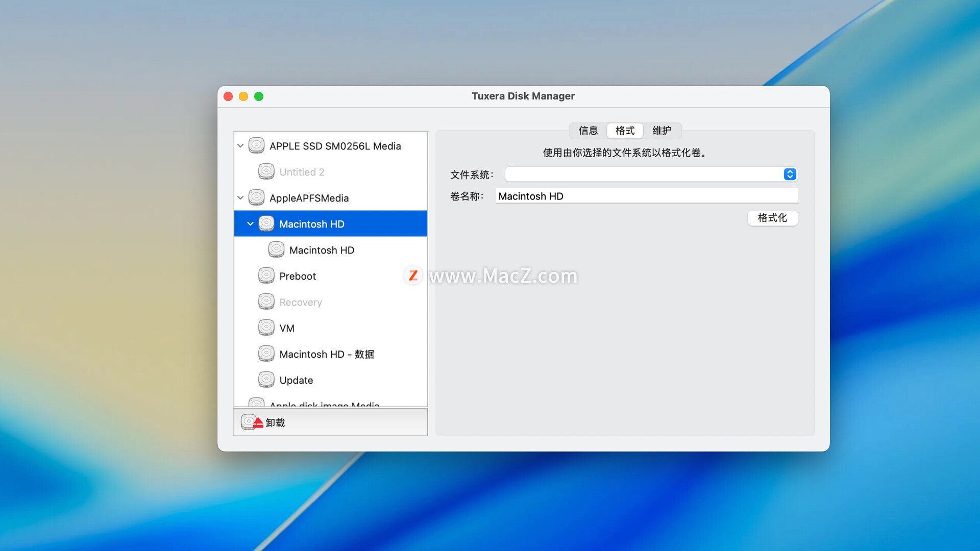The width and height of the screenshot is (980, 551).
Task: Collapse the APPLE SSD SM0256L Media tree
Action: click(x=240, y=146)
